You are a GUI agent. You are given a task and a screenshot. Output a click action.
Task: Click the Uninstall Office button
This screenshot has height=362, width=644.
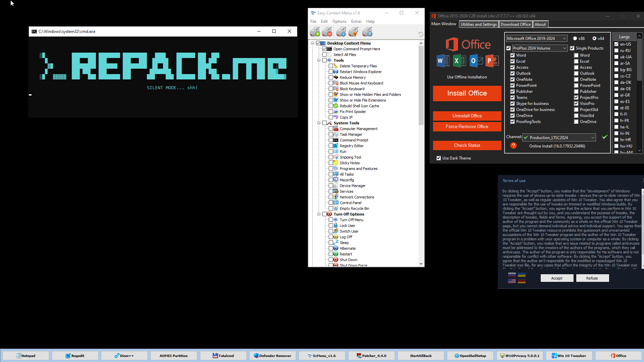click(x=467, y=116)
